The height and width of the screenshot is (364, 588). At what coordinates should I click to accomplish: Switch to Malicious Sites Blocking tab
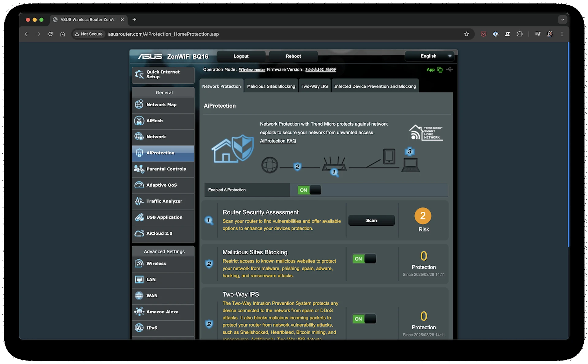coord(271,86)
